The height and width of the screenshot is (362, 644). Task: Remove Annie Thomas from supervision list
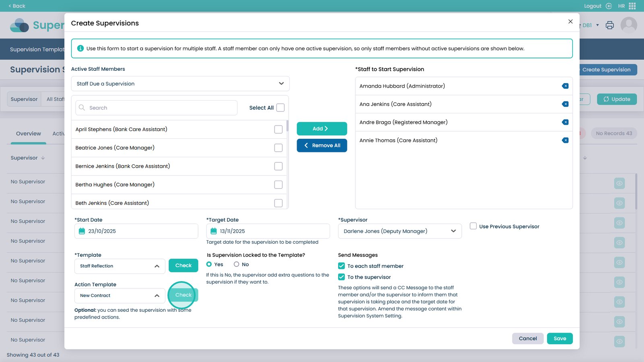[565, 140]
